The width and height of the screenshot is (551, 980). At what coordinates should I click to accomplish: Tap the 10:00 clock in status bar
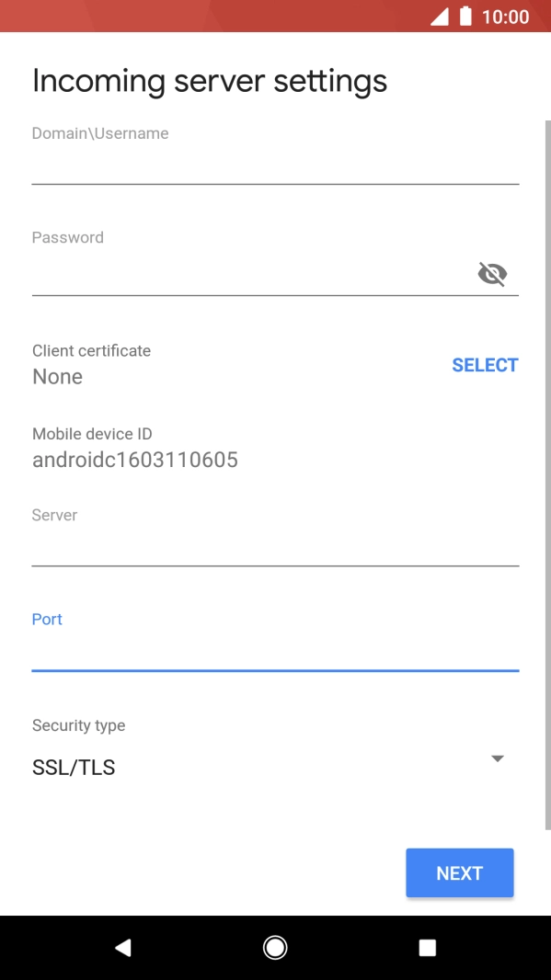505,17
